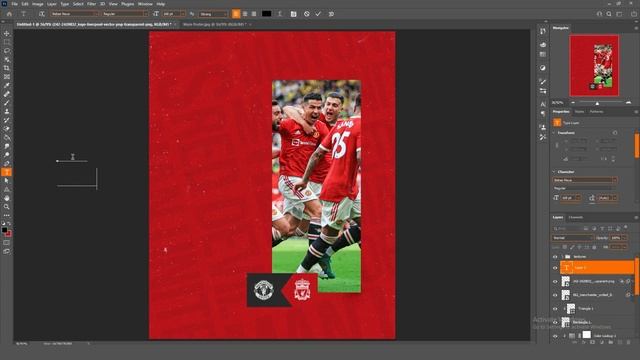Select the Clone Stamp tool
This screenshot has width=640, height=360.
7,111
